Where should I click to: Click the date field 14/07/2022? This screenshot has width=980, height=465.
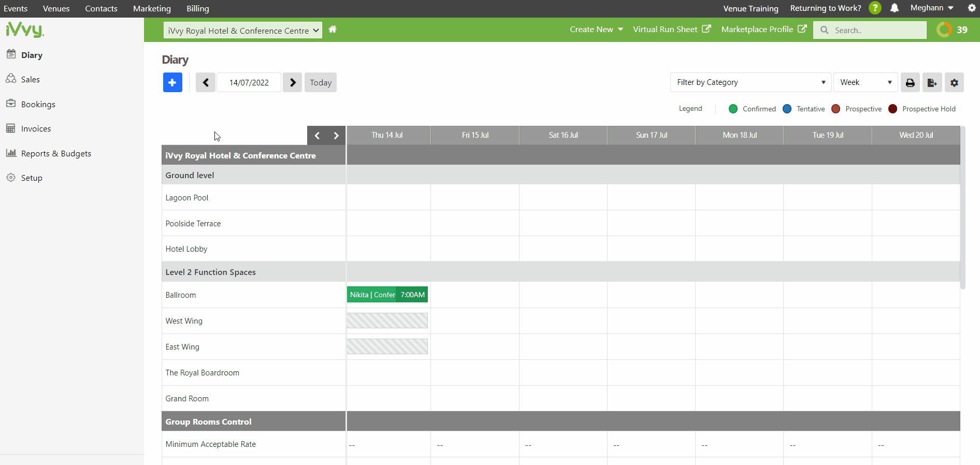(249, 82)
